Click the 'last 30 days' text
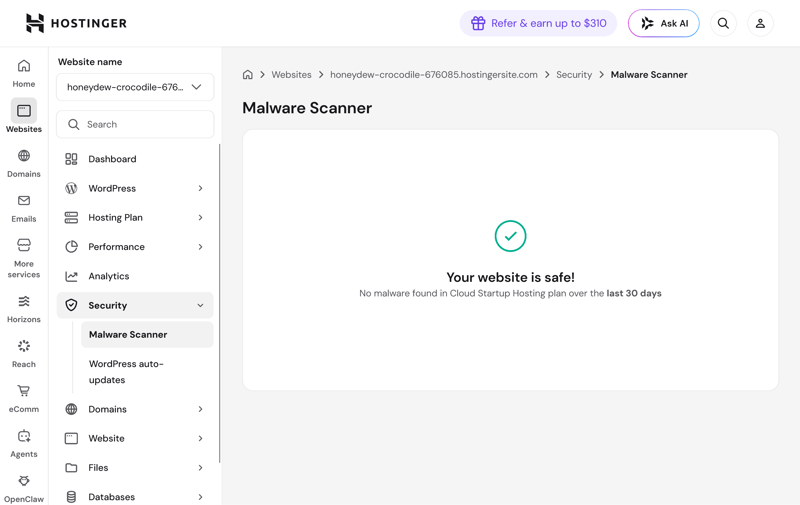Screen dimensions: 800x505 tap(634, 293)
